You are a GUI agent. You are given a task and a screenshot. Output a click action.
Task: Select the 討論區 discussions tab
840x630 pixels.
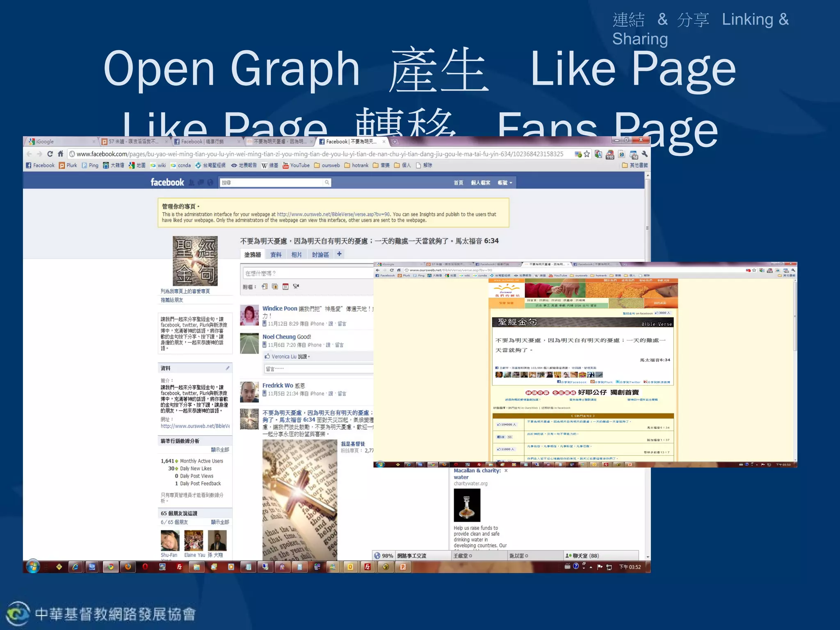coord(320,255)
